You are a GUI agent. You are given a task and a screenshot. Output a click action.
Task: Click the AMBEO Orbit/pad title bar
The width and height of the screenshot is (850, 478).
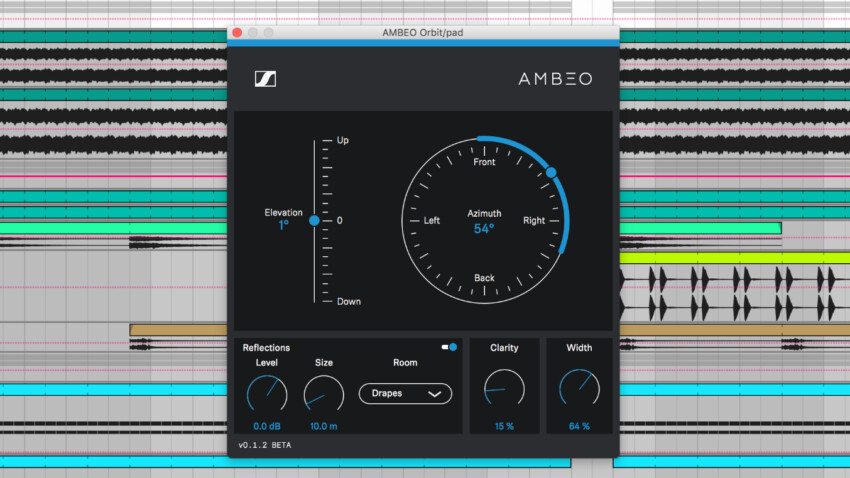[423, 33]
